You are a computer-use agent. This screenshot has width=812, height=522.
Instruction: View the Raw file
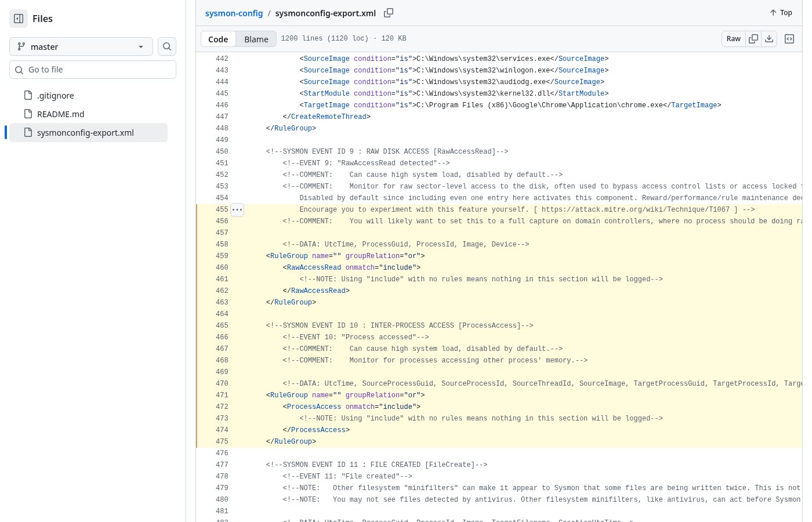point(734,39)
